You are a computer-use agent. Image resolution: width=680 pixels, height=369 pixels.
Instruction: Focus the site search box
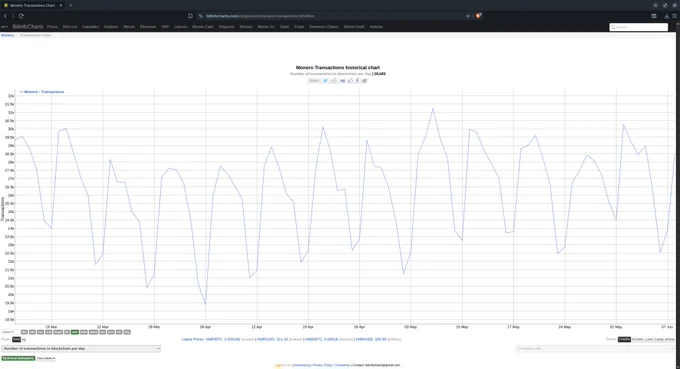pyautogui.click(x=638, y=27)
